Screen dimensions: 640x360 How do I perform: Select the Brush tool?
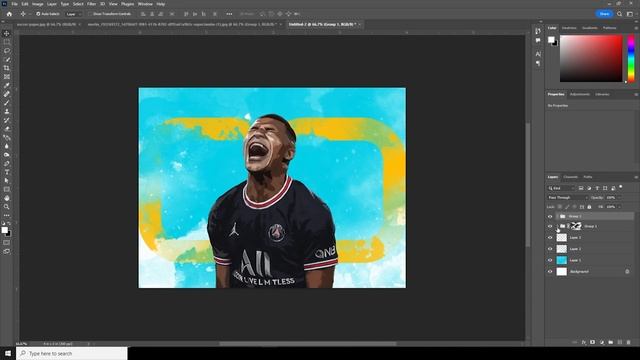tap(7, 103)
